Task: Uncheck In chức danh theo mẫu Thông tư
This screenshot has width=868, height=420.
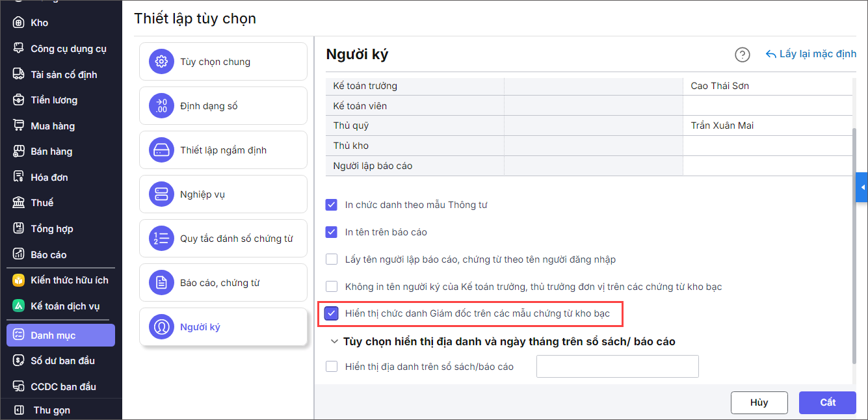Action: point(332,205)
